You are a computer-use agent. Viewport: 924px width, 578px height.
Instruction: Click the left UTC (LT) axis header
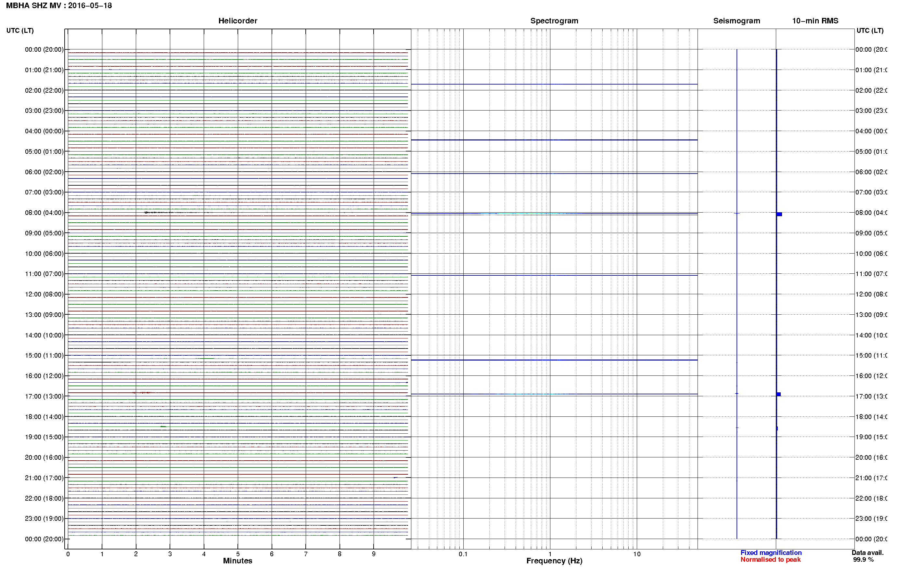pos(20,31)
